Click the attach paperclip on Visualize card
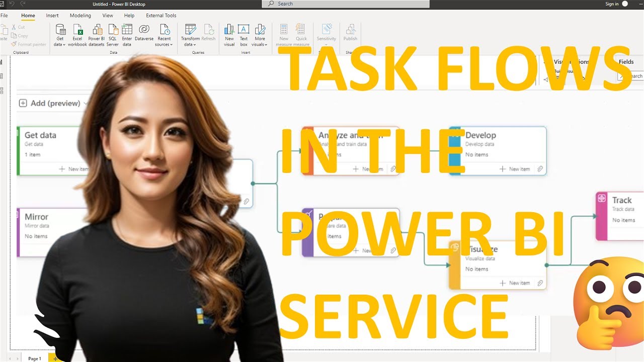The image size is (644, 362). 540,283
